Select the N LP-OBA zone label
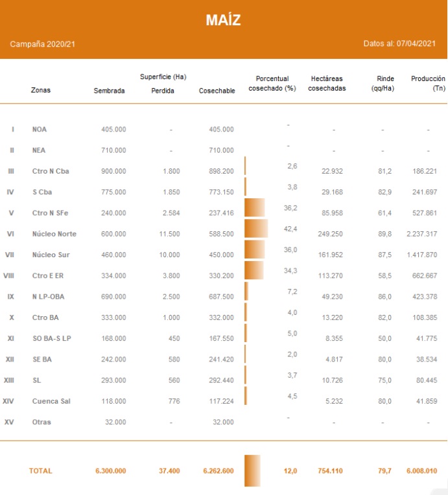 pos(48,297)
